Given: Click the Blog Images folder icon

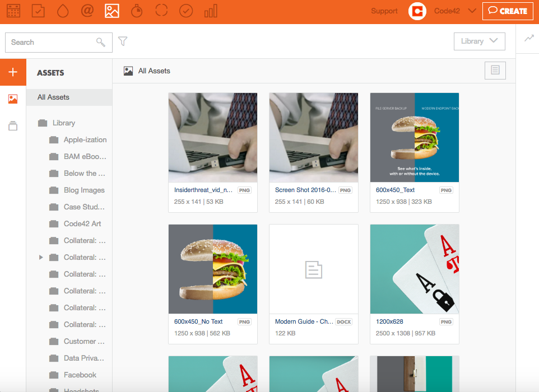Looking at the screenshot, I should 54,190.
